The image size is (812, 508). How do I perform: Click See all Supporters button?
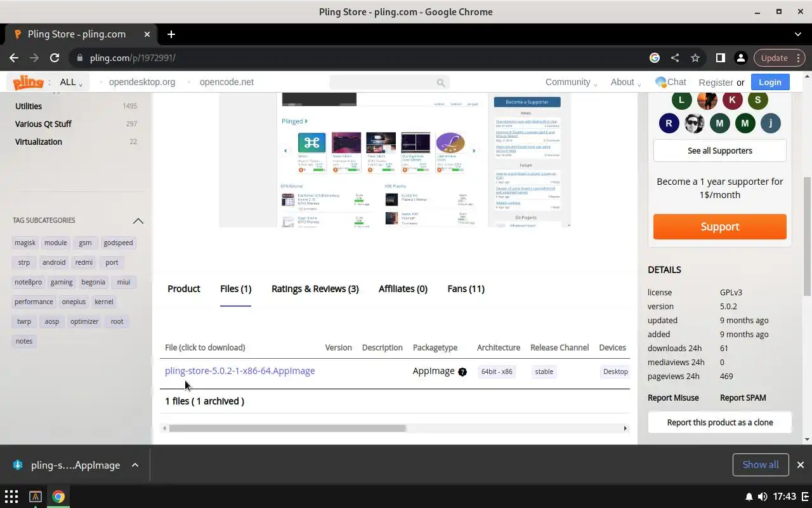pyautogui.click(x=719, y=150)
